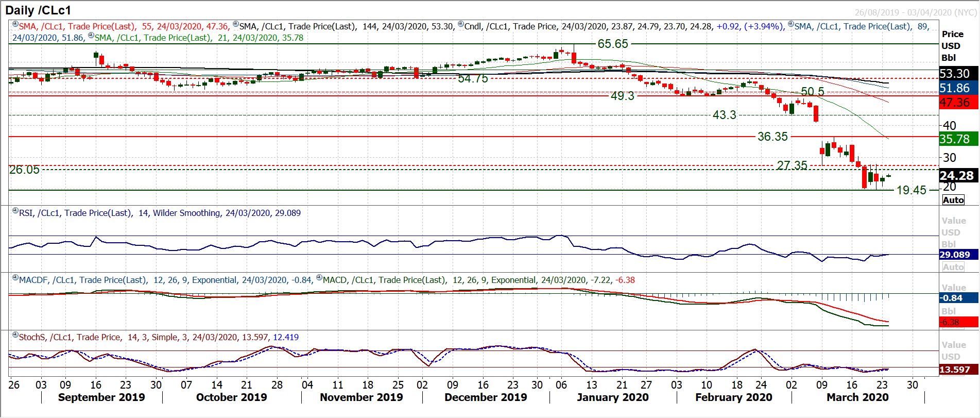Click the -0.84 MACDF value tag
Screen dimensions: 980x418
tap(958, 298)
